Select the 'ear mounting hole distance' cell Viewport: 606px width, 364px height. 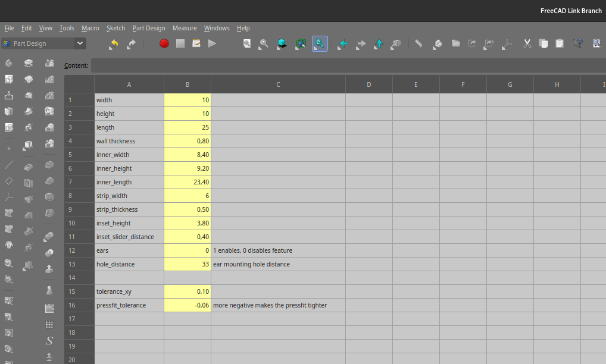tap(278, 265)
